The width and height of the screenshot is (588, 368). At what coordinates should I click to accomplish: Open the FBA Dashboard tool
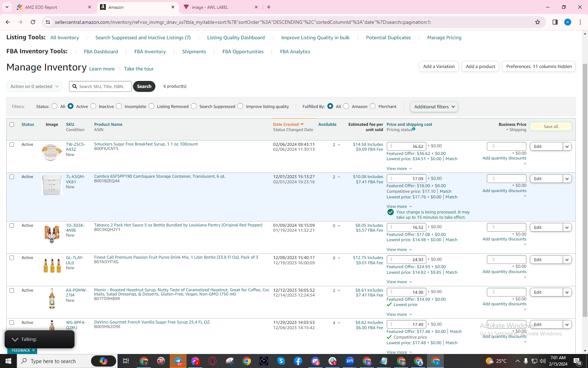(101, 52)
